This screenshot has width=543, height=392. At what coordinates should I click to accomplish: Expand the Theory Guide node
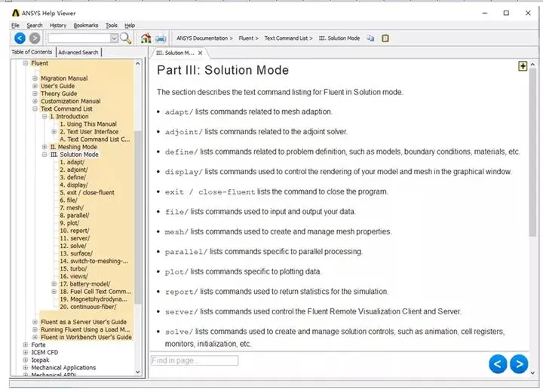tap(35, 93)
